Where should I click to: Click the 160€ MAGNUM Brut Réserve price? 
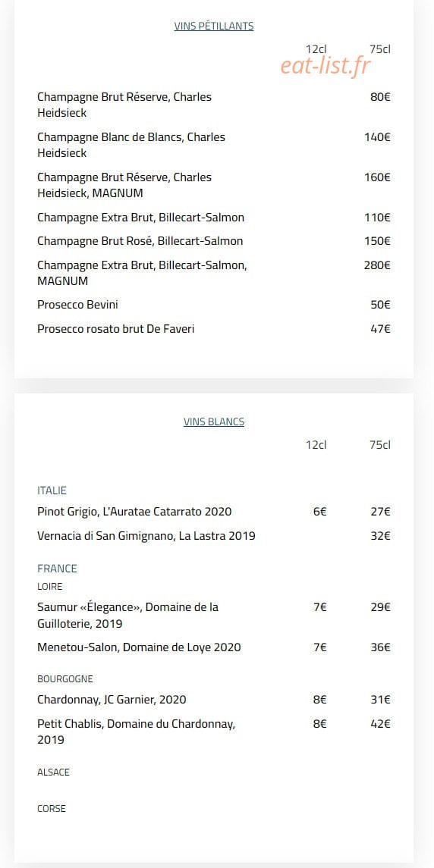[377, 177]
